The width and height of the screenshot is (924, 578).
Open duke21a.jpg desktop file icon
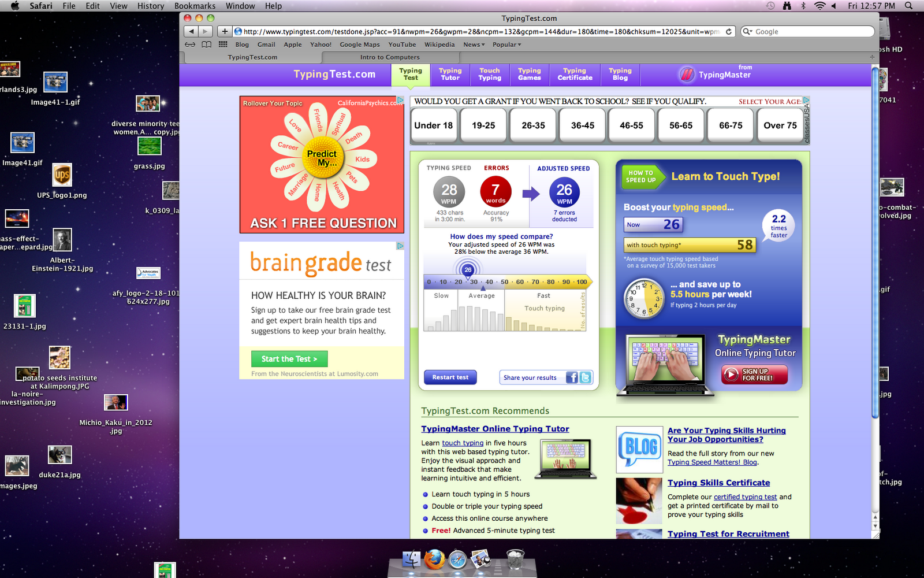(59, 454)
